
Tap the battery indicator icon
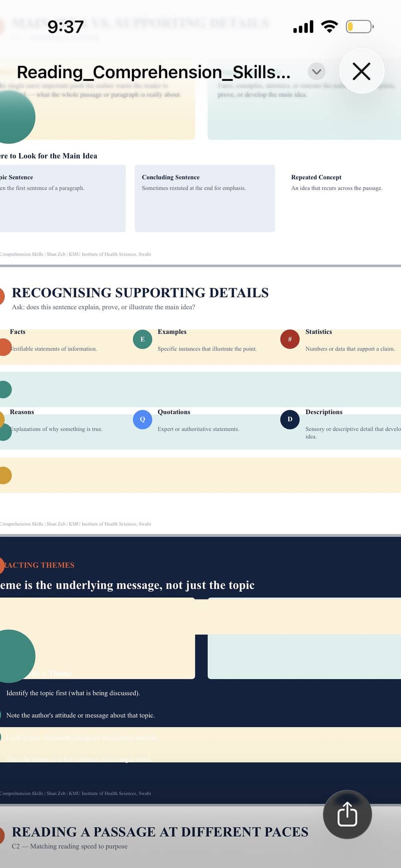click(359, 27)
